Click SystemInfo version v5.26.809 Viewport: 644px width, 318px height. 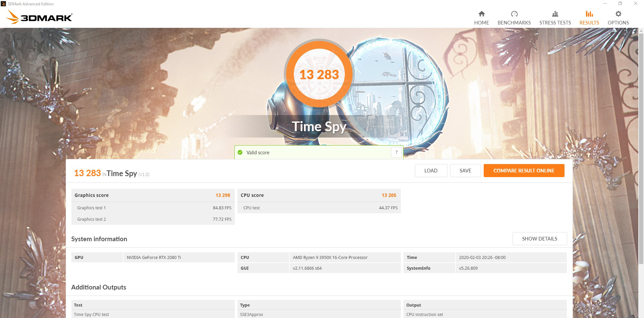pos(468,268)
